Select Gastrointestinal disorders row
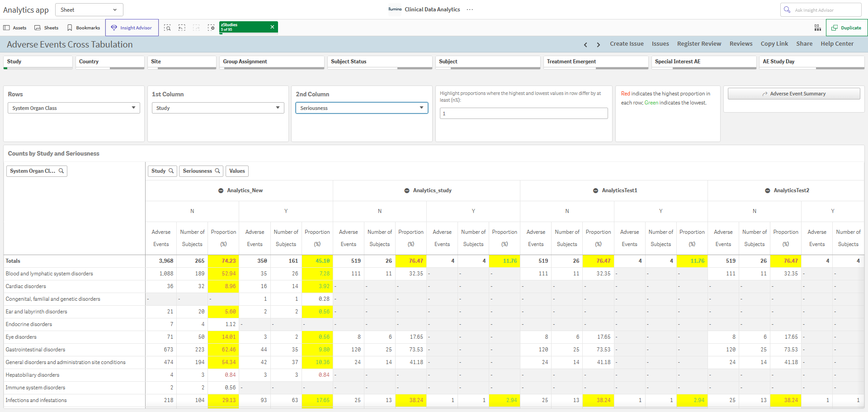The height and width of the screenshot is (412, 868). [x=35, y=350]
